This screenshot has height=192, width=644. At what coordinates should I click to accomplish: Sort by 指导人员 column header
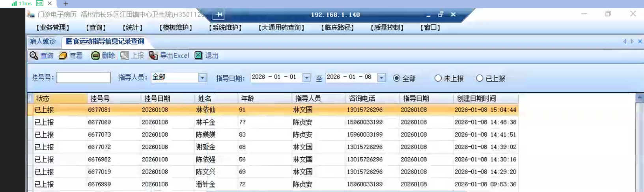click(x=319, y=98)
